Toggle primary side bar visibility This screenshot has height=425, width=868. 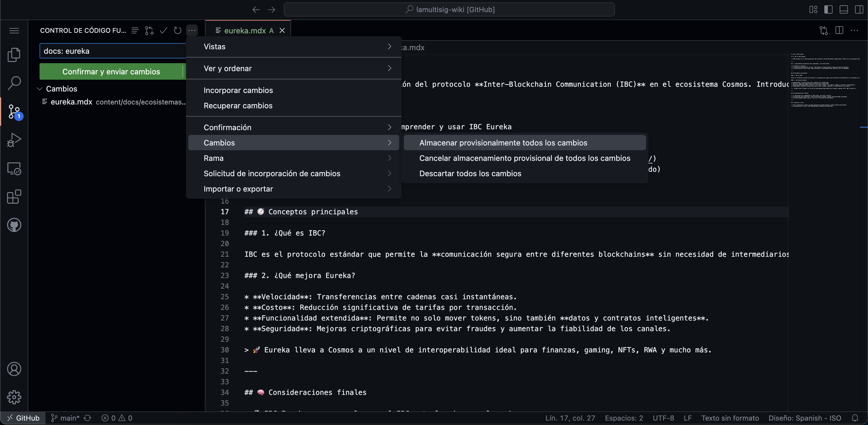(828, 9)
